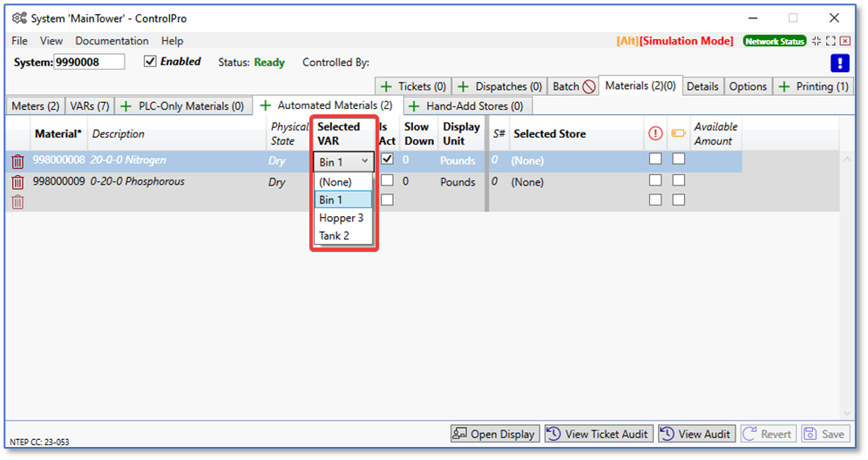Open the View Ticket Audit button
Viewport: 868px width, 460px height.
pos(598,434)
